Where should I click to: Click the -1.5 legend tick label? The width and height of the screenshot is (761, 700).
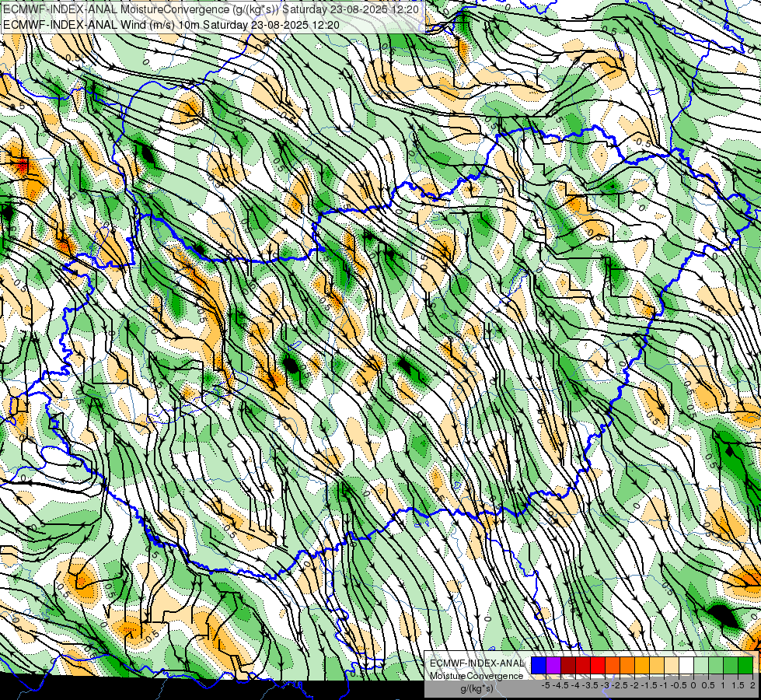649,685
